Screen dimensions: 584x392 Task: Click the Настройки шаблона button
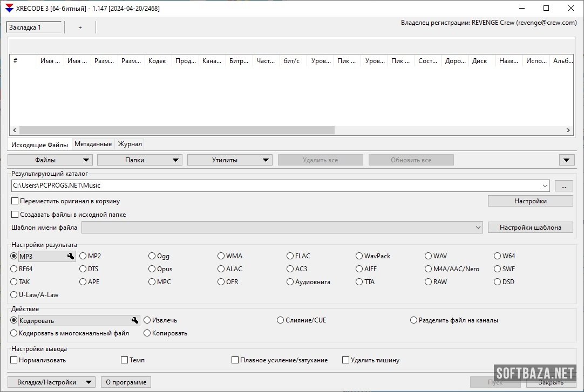530,228
